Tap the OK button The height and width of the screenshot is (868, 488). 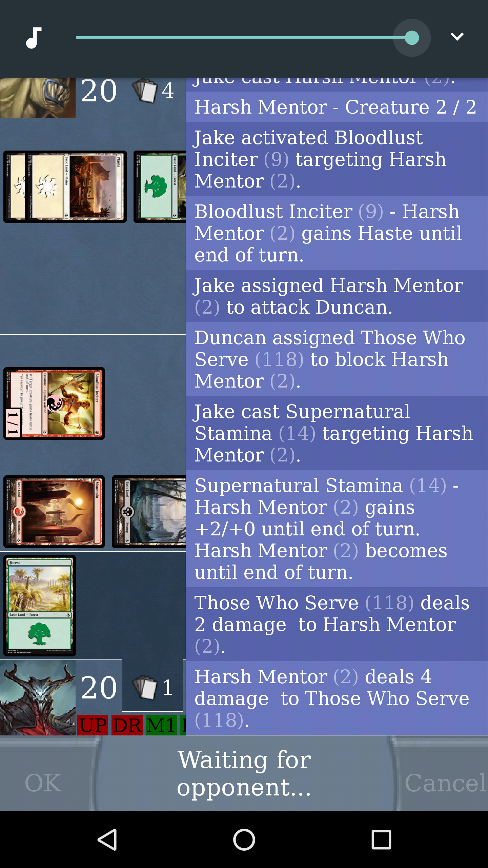pyautogui.click(x=43, y=783)
